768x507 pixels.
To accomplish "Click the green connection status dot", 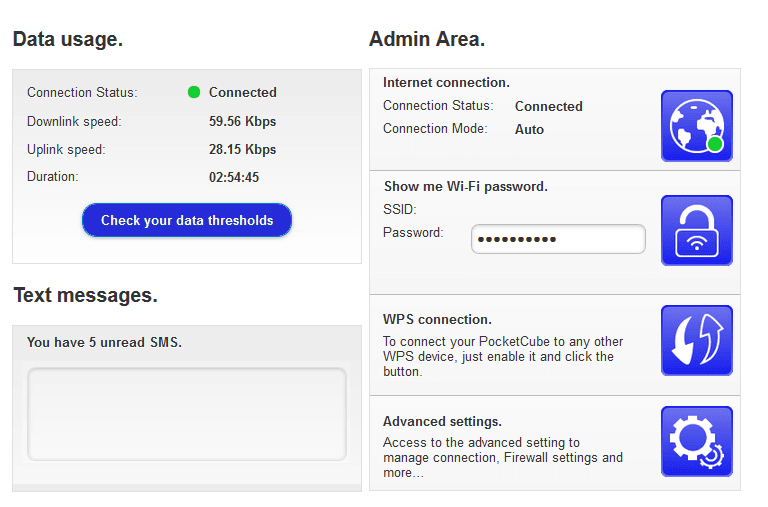I will pyautogui.click(x=194, y=92).
